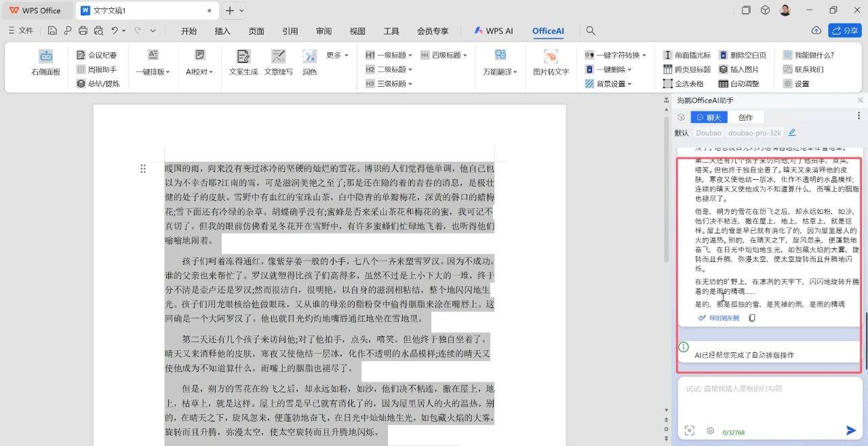The image size is (868, 446).
Task: Click the 导出到左侧 link
Action: click(x=719, y=318)
